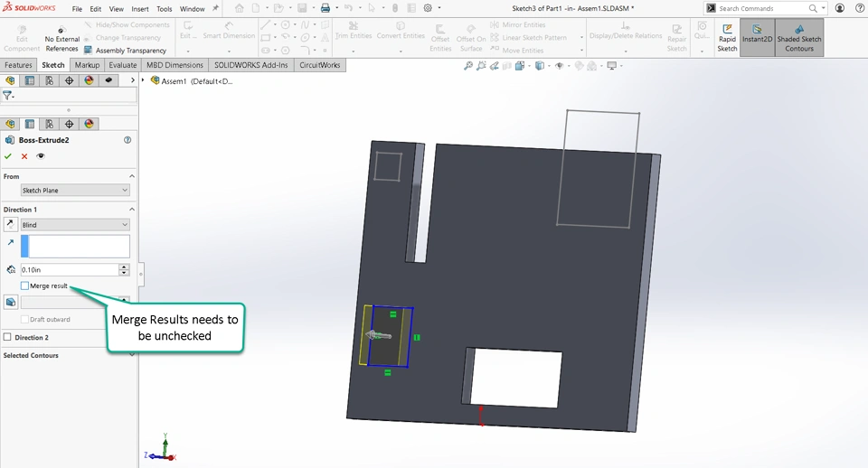
Task: Open the View menu
Action: pyautogui.click(x=117, y=9)
